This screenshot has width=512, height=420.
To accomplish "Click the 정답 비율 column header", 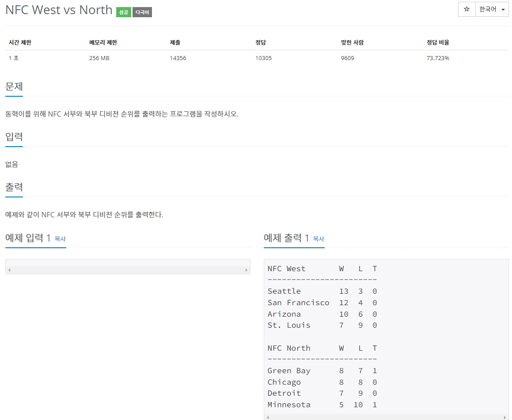I will coord(438,42).
